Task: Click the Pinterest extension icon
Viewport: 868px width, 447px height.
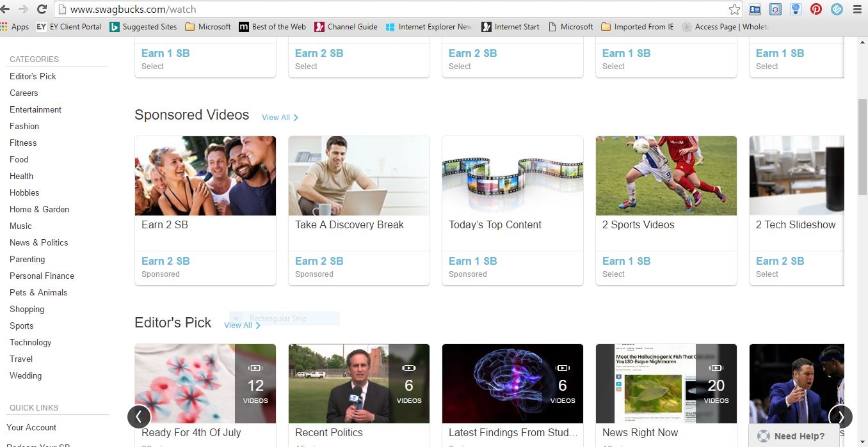Action: 816,10
